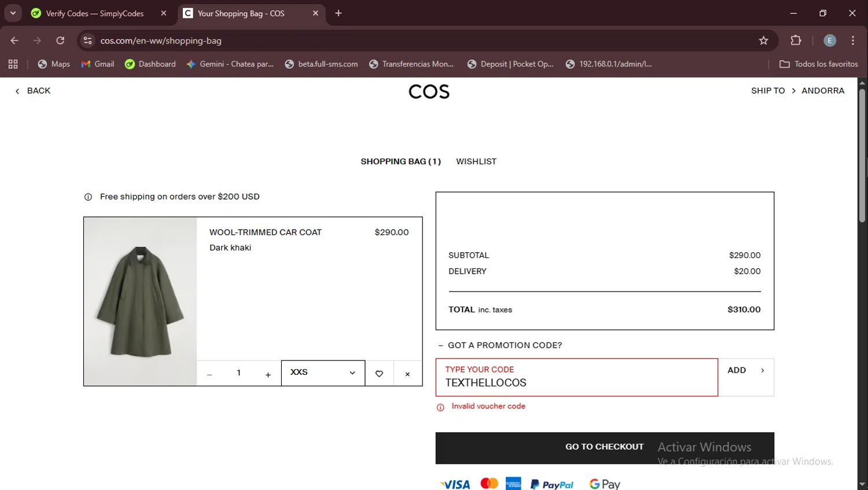868x490 pixels.
Task: Click the American Express logo
Action: [513, 484]
